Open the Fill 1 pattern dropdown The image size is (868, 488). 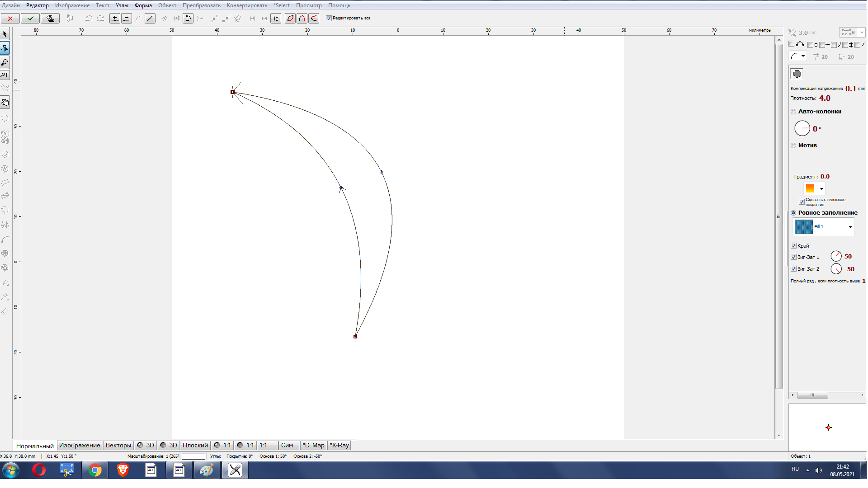point(850,227)
